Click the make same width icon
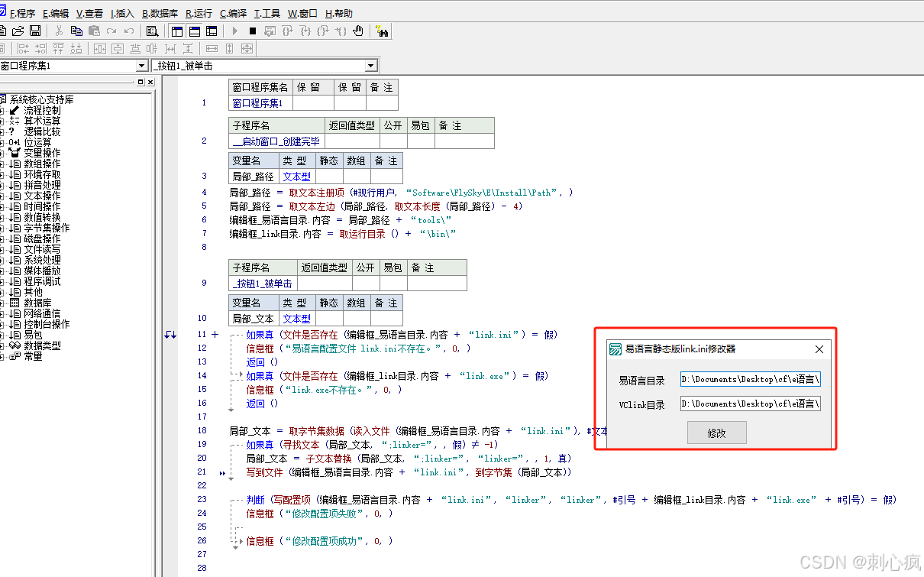The width and height of the screenshot is (924, 577). 212,48
